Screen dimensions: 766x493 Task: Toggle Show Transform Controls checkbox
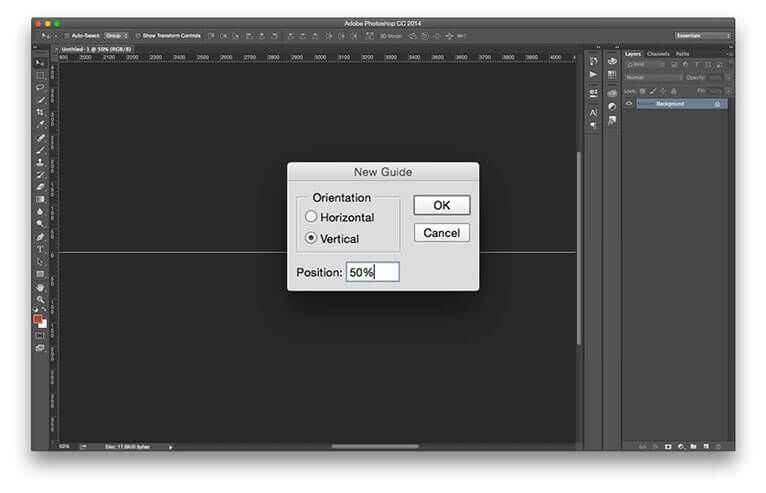pyautogui.click(x=138, y=36)
